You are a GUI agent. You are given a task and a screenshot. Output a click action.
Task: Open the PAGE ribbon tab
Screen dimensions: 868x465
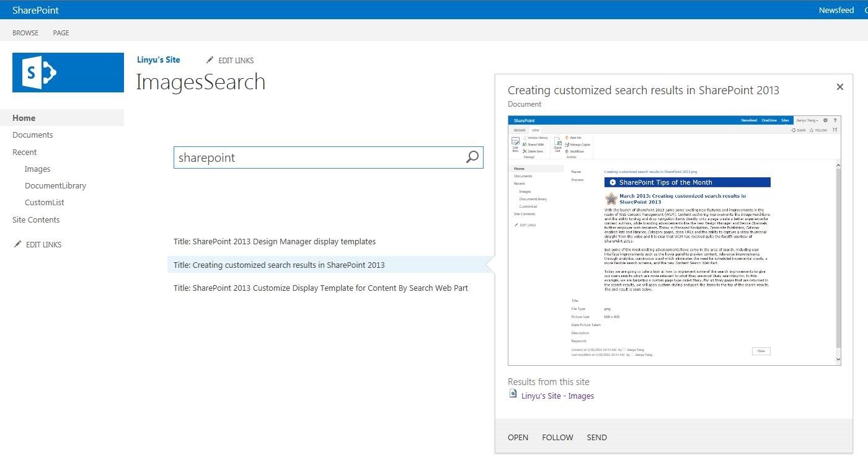tap(61, 33)
